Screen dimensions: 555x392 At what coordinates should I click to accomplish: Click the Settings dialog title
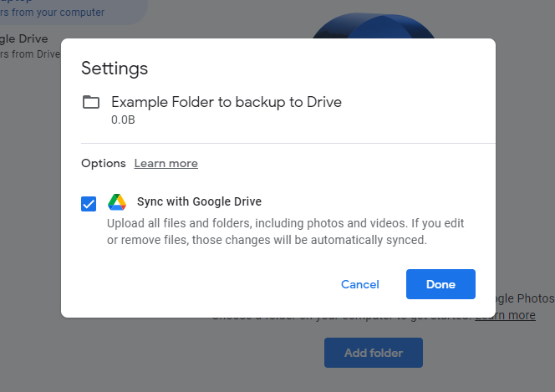point(115,69)
